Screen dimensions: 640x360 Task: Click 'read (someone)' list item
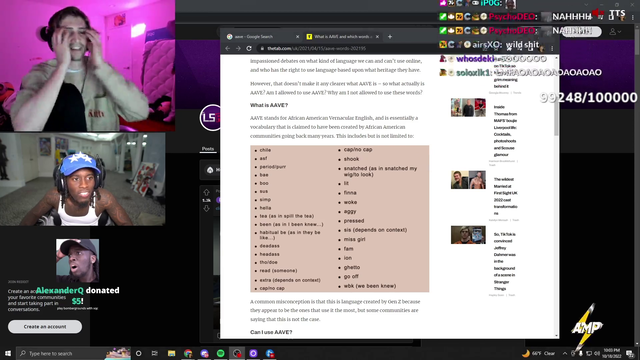point(278,271)
